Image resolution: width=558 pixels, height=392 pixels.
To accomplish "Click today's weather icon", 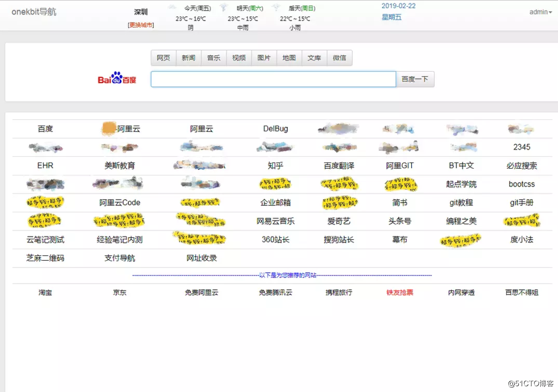I will tap(172, 7).
